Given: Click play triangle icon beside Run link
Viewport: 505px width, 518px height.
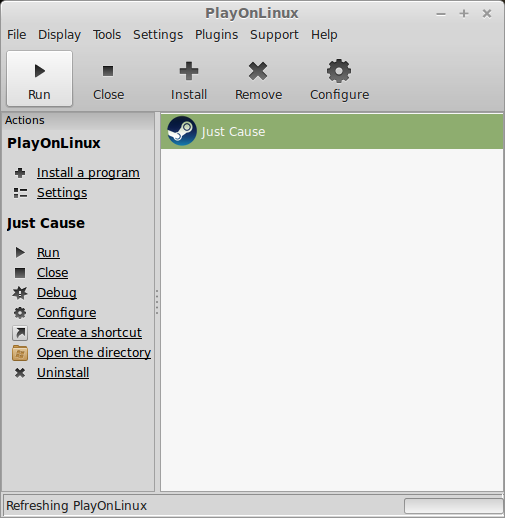Looking at the screenshot, I should coord(20,252).
